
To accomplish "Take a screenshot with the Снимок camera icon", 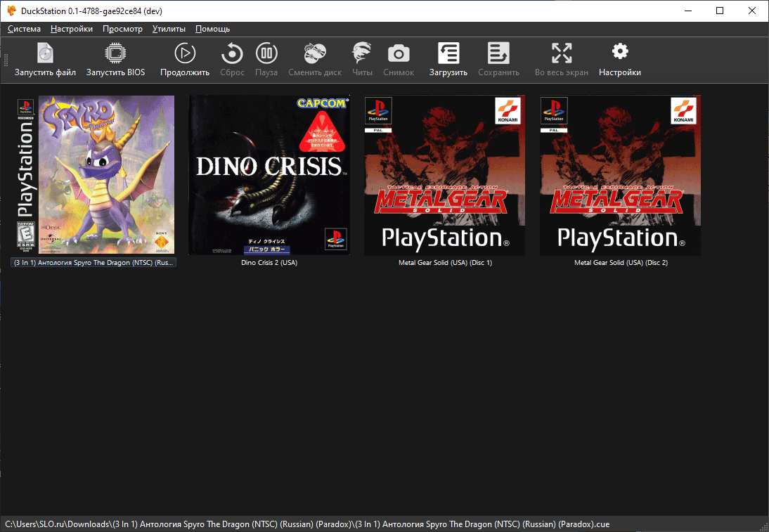I will pos(399,53).
